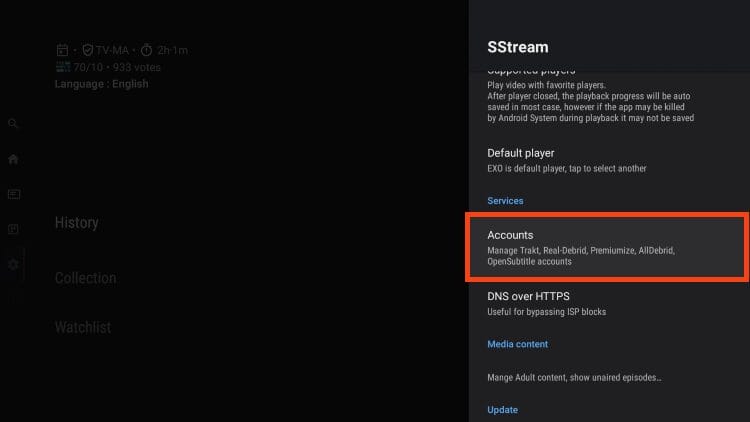Click the rating icon beside 70/10
This screenshot has height=422, width=750.
pos(63,67)
